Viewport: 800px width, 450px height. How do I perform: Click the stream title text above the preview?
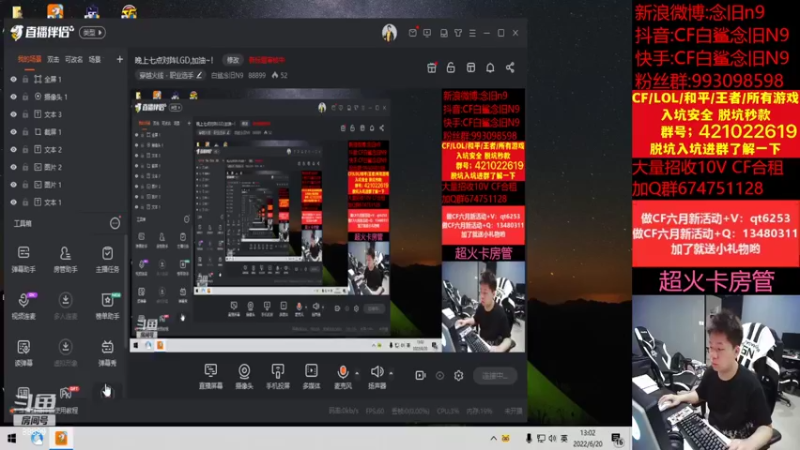pyautogui.click(x=174, y=60)
